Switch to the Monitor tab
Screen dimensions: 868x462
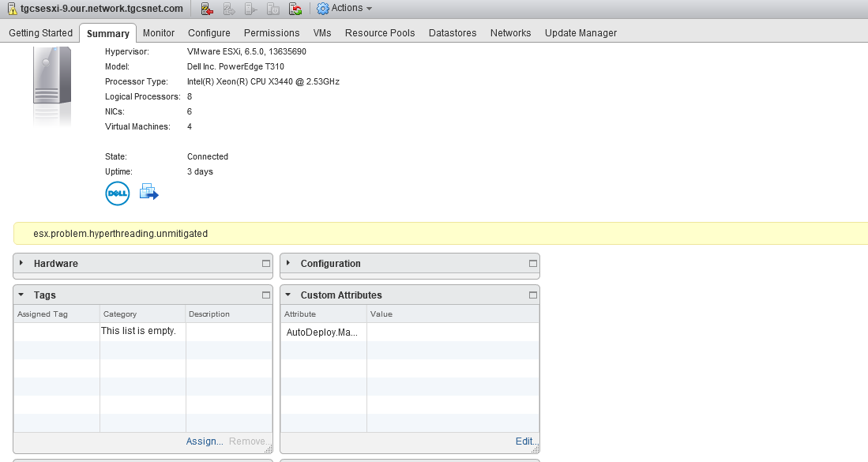158,33
